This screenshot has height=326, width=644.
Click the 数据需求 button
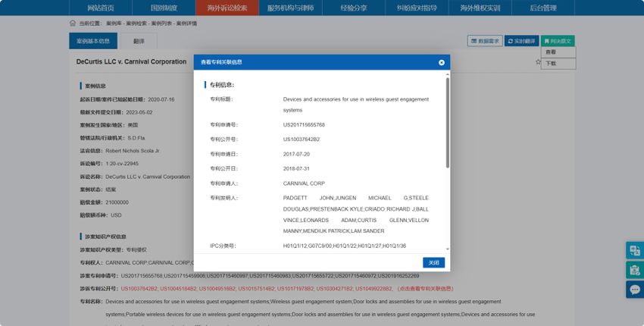[485, 41]
